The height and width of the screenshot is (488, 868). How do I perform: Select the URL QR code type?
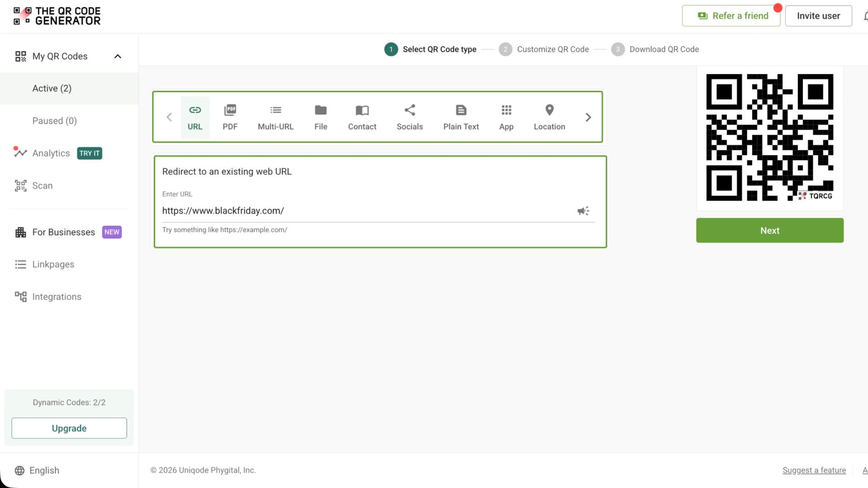pyautogui.click(x=195, y=117)
